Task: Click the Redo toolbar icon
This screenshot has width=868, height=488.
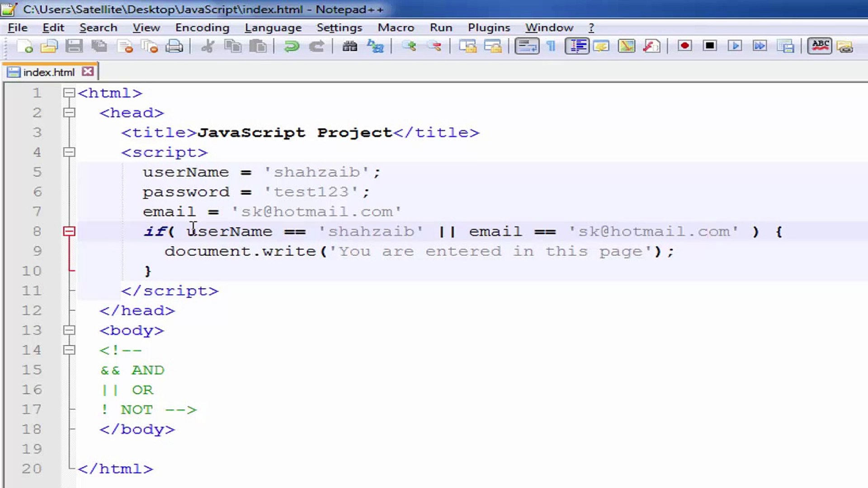Action: pos(316,46)
